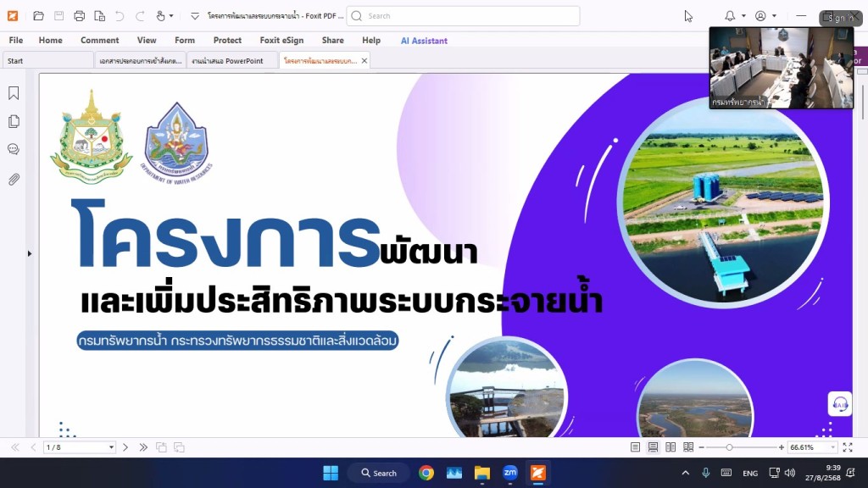This screenshot has height=488, width=868.
Task: Open the notifications bell
Action: click(730, 16)
